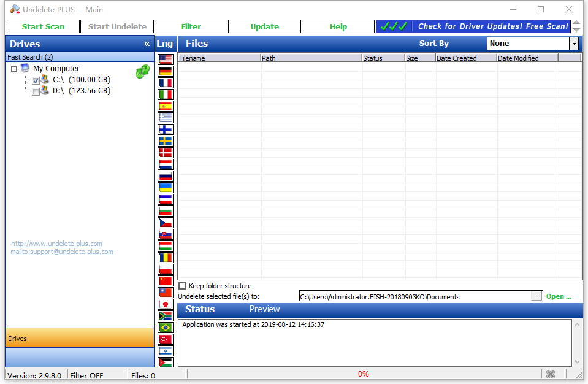The image size is (588, 384).
Task: Pick the Danish flag language
Action: click(166, 153)
